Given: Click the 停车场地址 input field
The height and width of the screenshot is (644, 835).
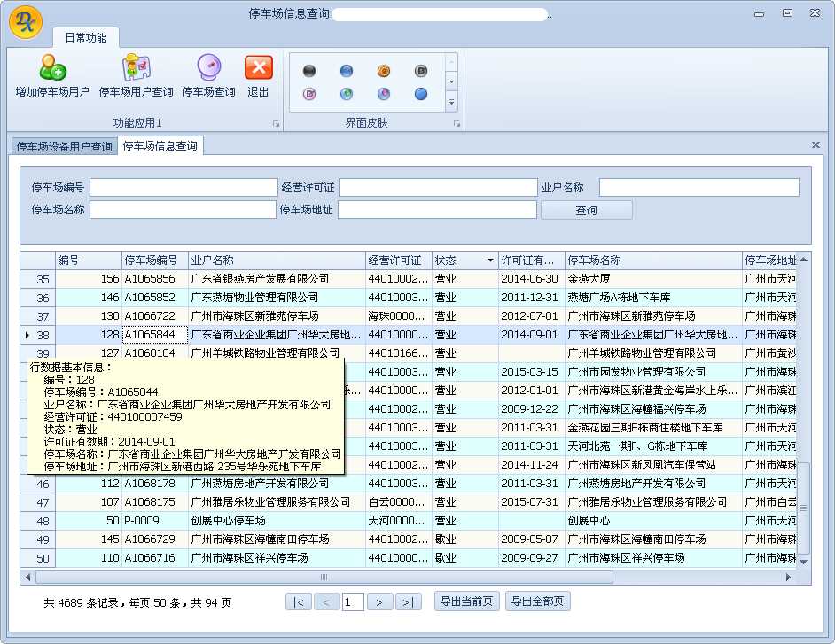Looking at the screenshot, I should tap(437, 210).
